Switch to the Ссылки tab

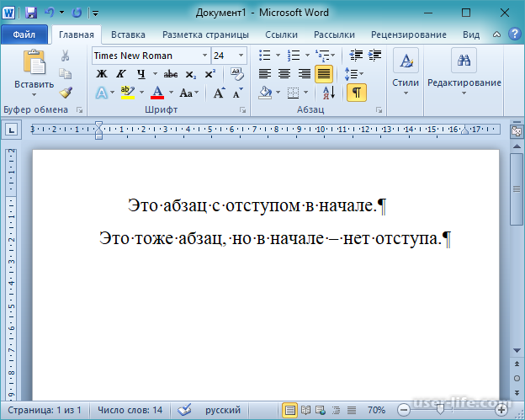point(281,35)
